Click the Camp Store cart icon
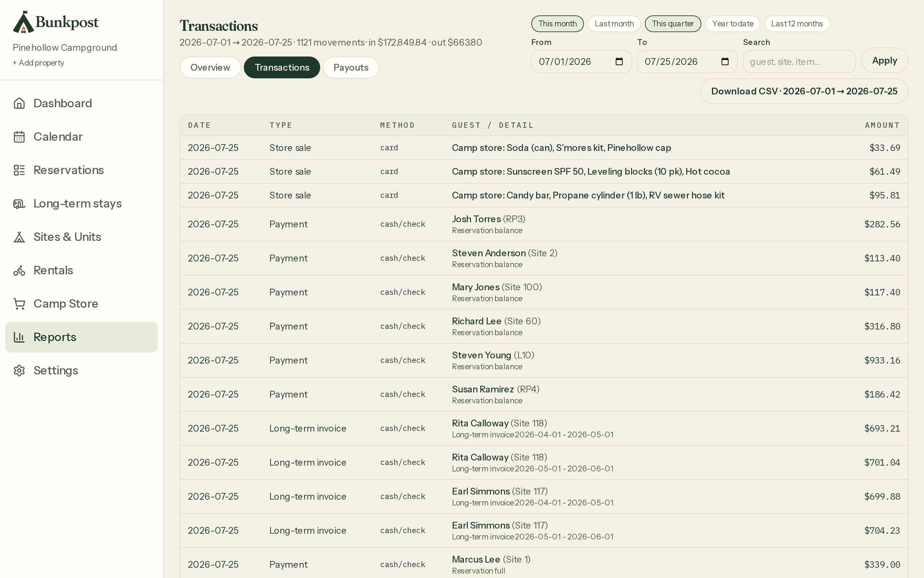Viewport: 924px width, 578px height. 19,303
